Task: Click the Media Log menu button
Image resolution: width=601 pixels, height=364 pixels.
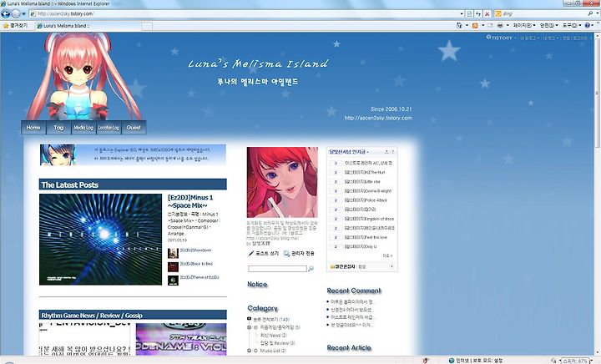Action: point(83,128)
